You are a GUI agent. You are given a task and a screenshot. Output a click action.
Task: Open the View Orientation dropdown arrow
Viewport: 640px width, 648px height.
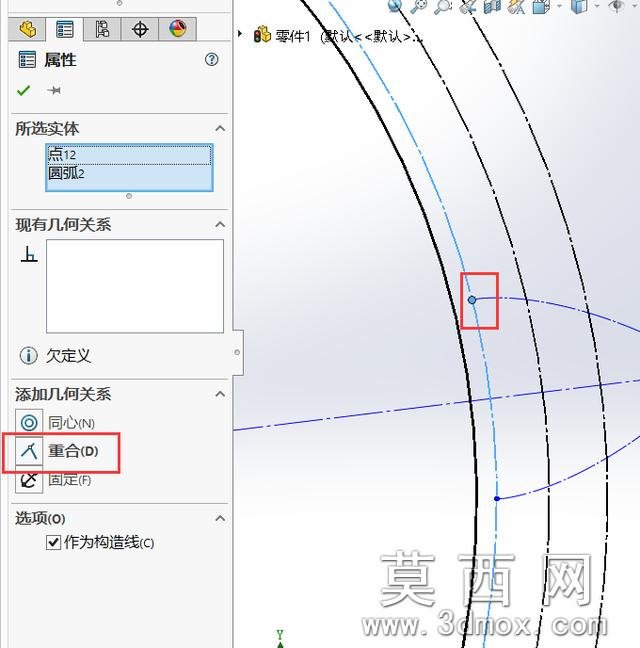[x=559, y=6]
